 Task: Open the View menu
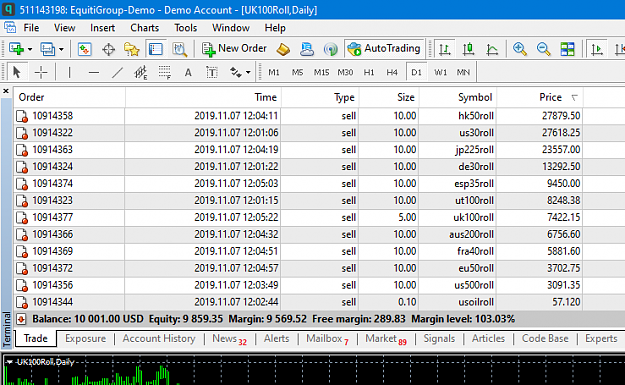point(65,28)
